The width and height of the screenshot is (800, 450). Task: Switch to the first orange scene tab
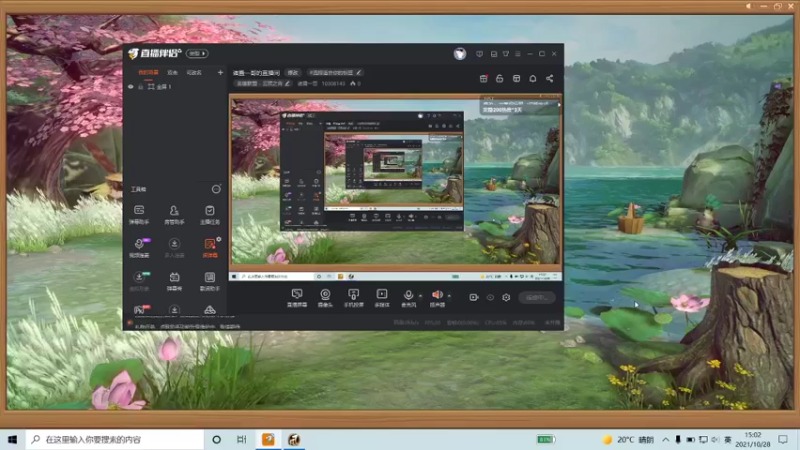tap(148, 72)
